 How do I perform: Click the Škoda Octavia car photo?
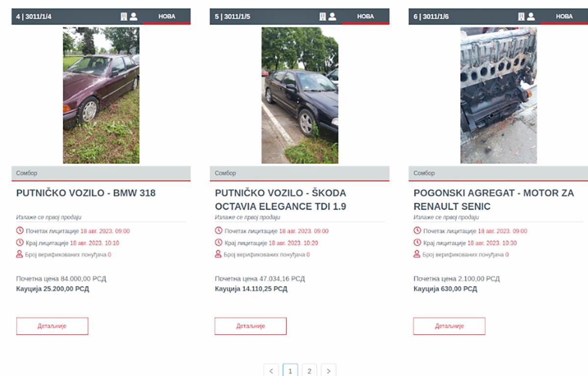tap(300, 95)
